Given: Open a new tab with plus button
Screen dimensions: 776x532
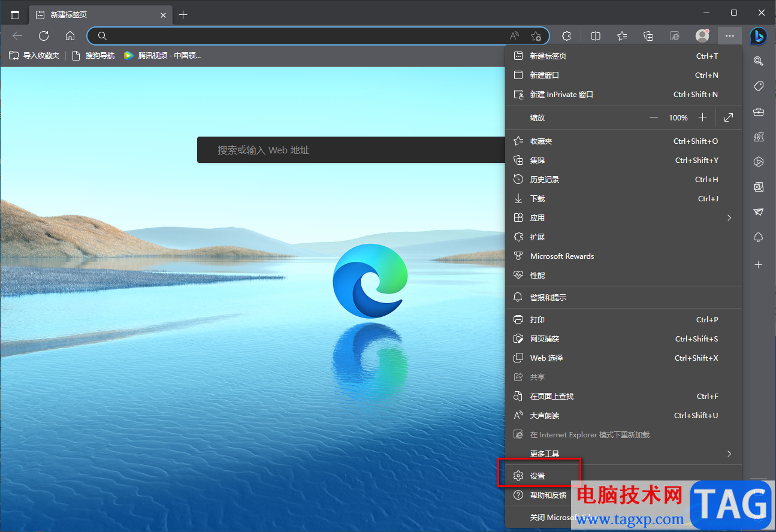Looking at the screenshot, I should 183,14.
